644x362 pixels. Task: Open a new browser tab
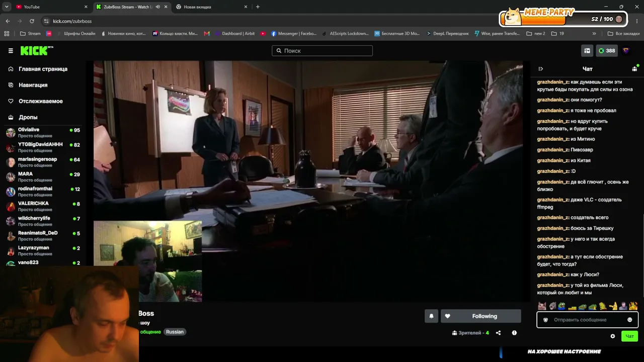click(258, 7)
